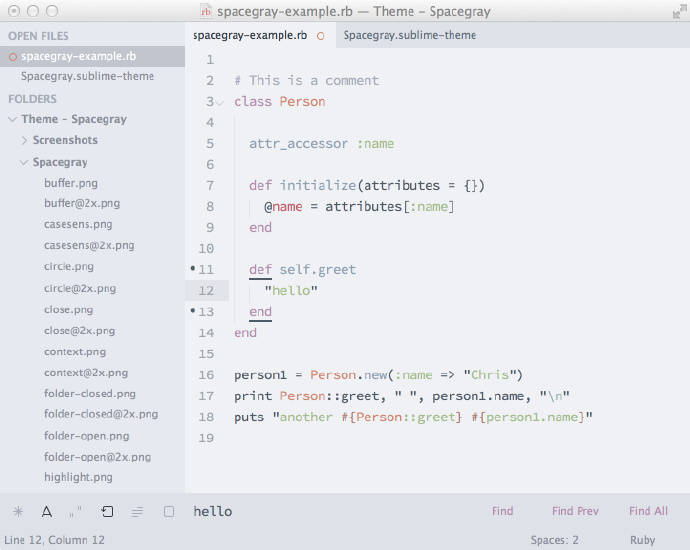Click the in-selection search icon

(138, 512)
